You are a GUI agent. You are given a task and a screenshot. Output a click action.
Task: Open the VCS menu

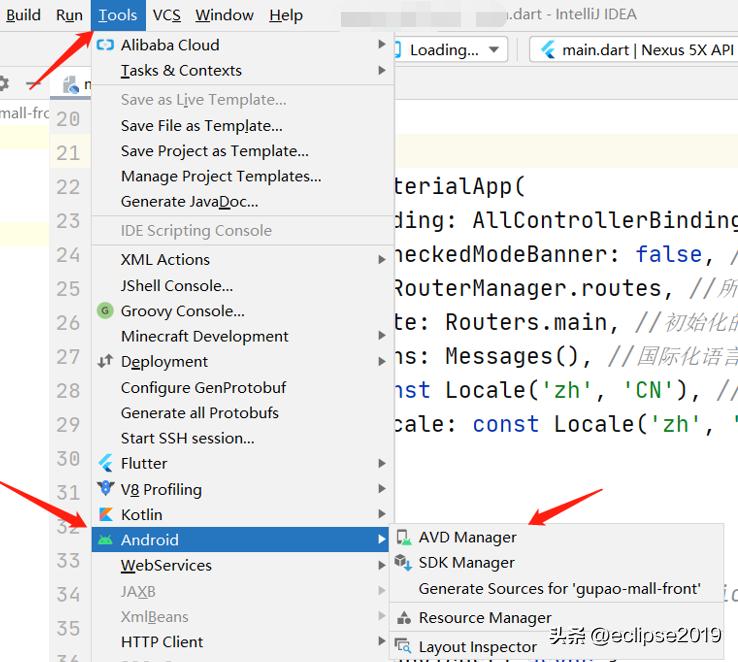tap(167, 15)
